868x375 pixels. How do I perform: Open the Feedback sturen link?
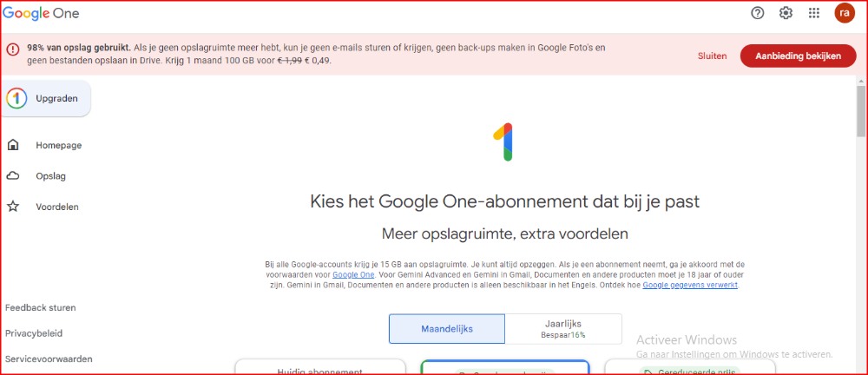click(40, 307)
